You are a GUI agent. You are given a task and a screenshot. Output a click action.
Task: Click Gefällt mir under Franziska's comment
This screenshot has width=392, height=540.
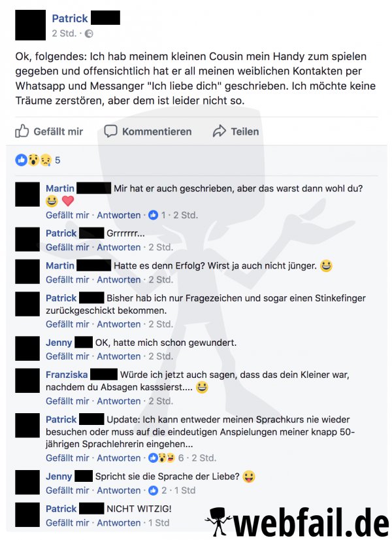67,401
